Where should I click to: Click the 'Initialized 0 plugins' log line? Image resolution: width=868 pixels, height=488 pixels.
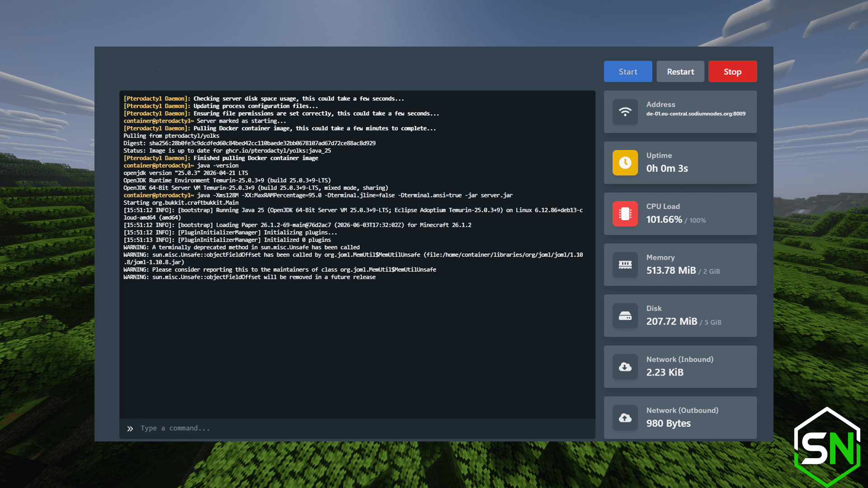pos(227,240)
